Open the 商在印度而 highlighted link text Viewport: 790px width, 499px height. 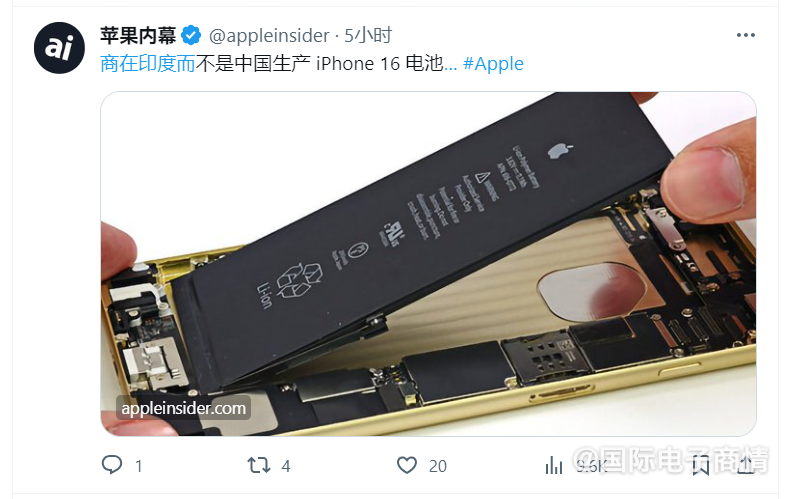(x=148, y=64)
